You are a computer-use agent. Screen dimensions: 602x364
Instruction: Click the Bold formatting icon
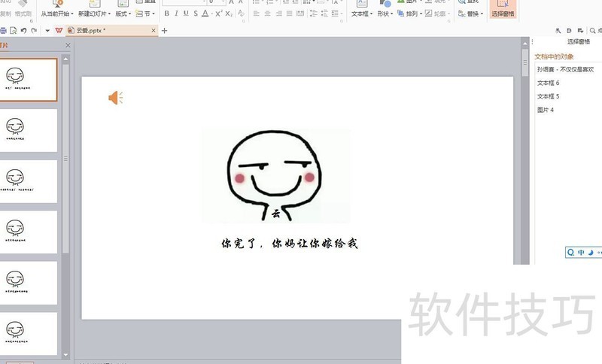tap(166, 14)
